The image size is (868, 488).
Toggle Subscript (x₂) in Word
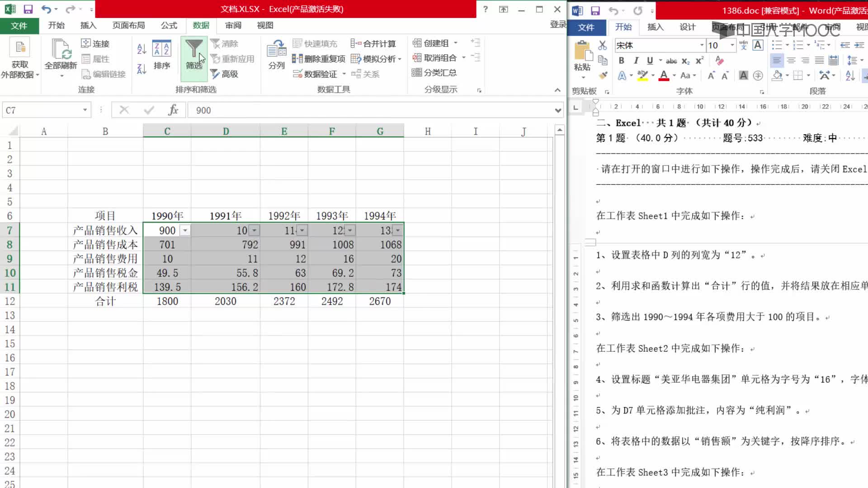click(x=685, y=61)
